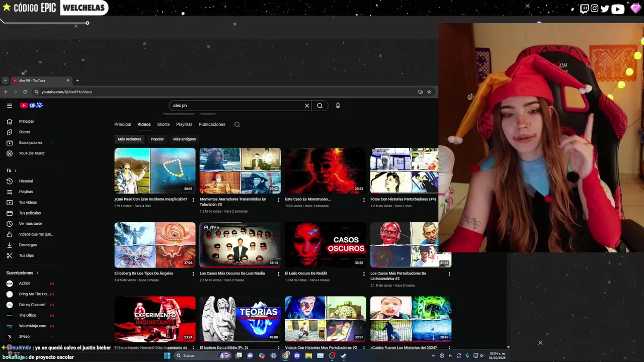644x362 pixels.
Task: Open Steam from the taskbar
Action: click(344, 355)
